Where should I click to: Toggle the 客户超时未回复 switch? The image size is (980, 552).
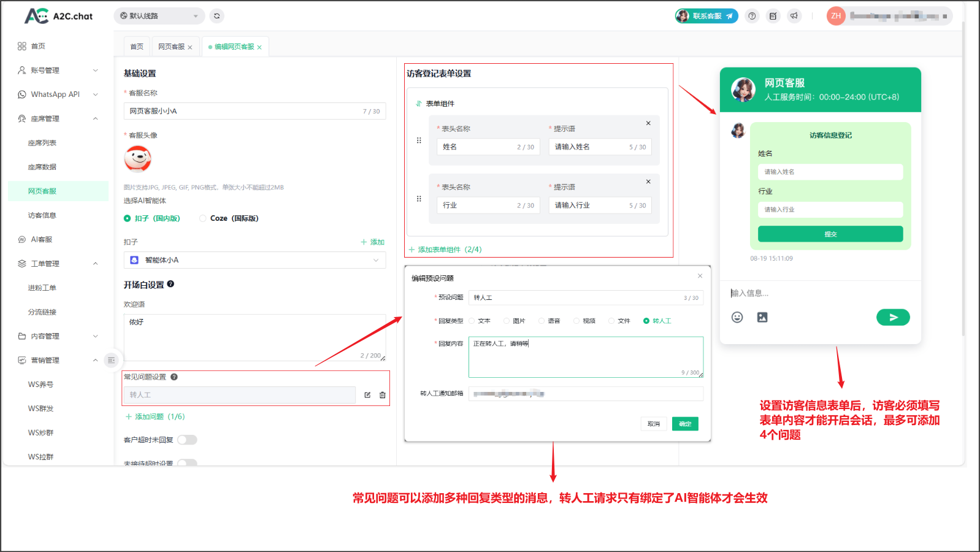click(187, 440)
